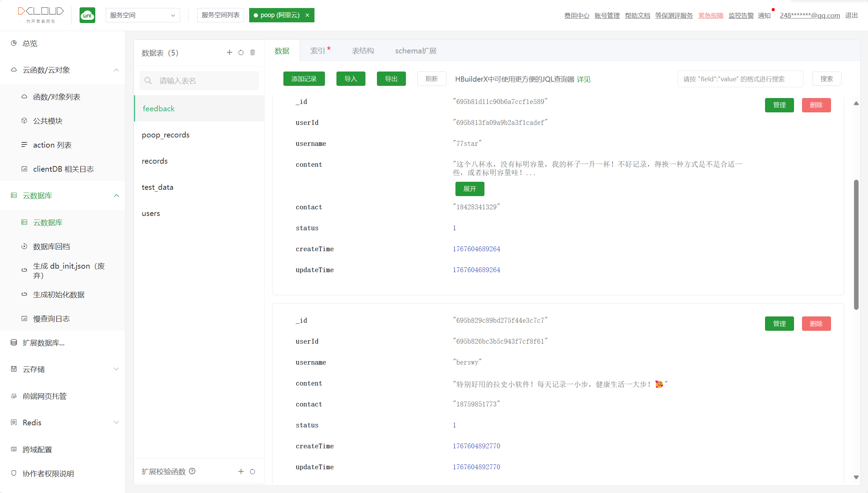The image size is (868, 493).
Task: Open the 服务空间 dropdown selector
Action: coord(143,15)
